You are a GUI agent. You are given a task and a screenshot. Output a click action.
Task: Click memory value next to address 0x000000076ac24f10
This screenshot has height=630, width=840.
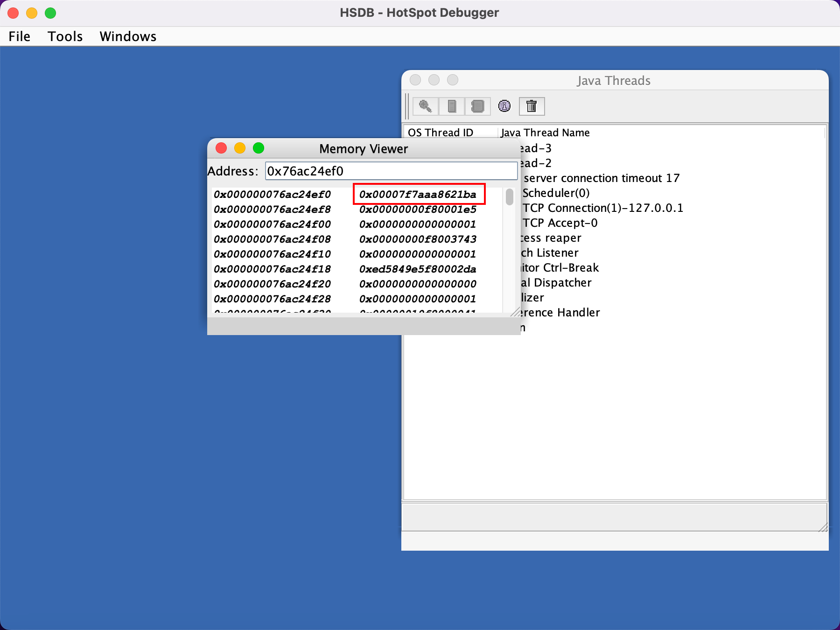pyautogui.click(x=418, y=254)
